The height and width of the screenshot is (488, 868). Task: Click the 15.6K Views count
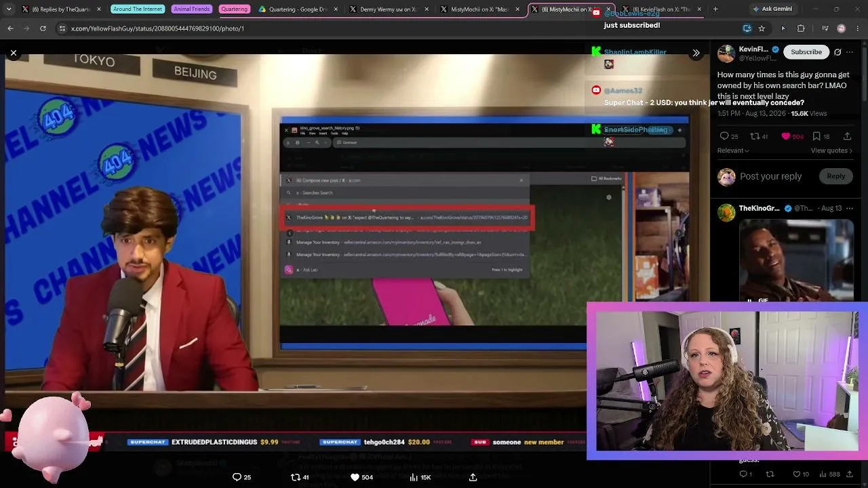(808, 114)
